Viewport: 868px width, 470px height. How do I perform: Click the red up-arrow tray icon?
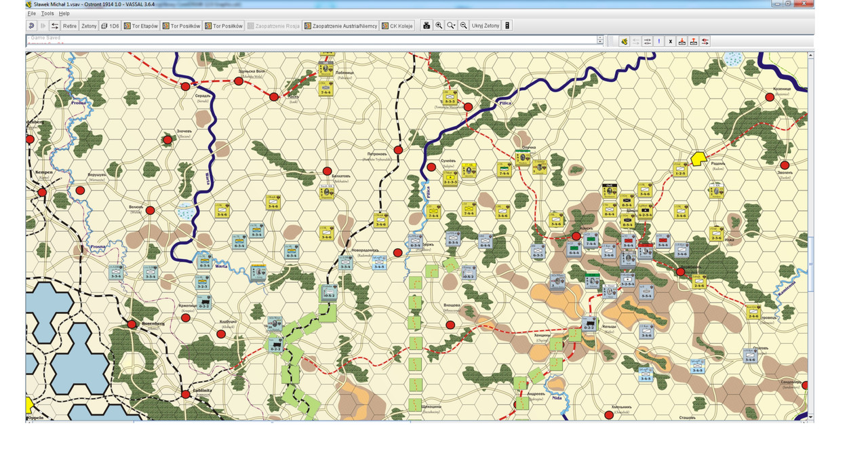pyautogui.click(x=694, y=41)
